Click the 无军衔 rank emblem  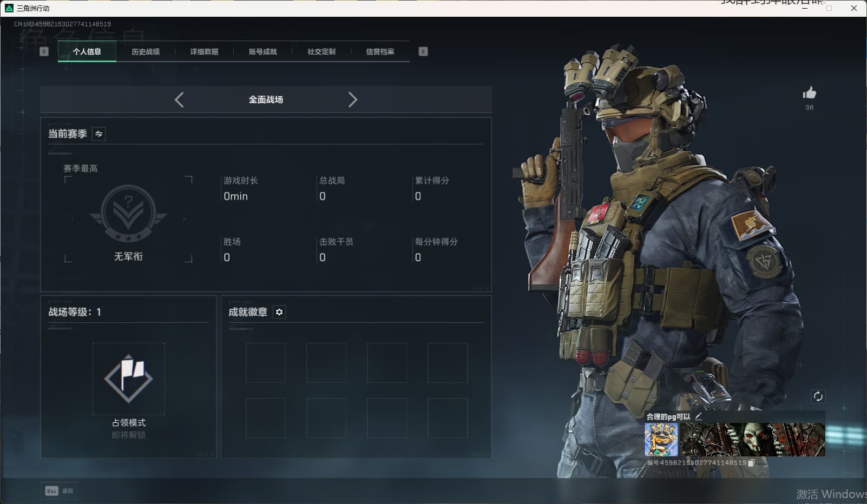(x=128, y=214)
